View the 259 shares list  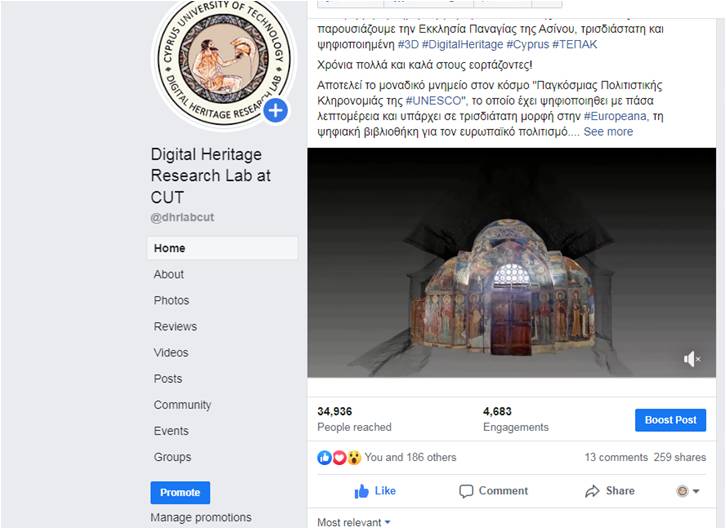(x=680, y=457)
